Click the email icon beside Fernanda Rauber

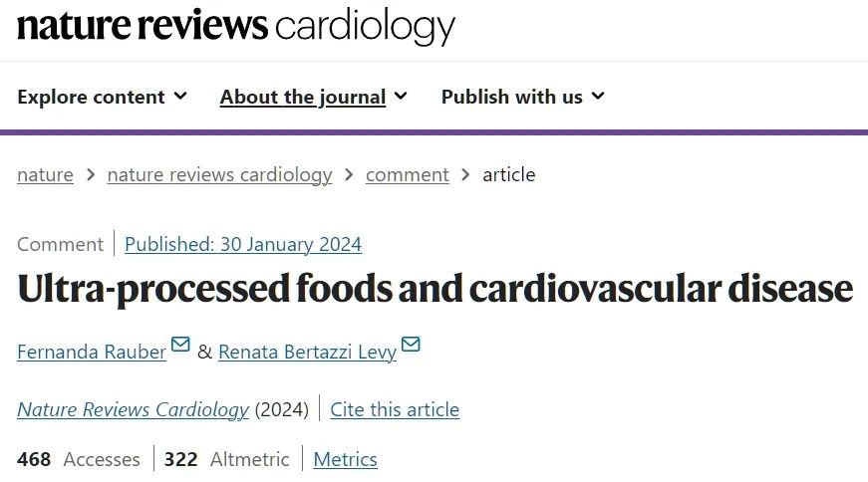(180, 345)
